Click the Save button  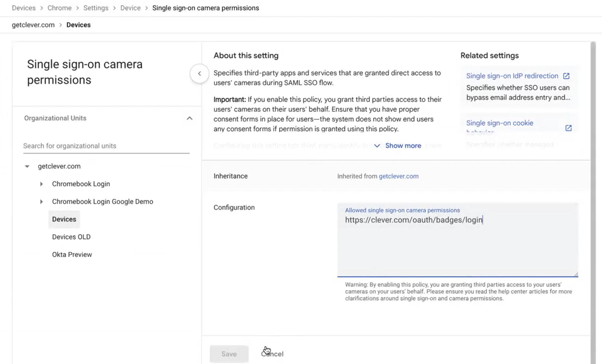pos(229,354)
